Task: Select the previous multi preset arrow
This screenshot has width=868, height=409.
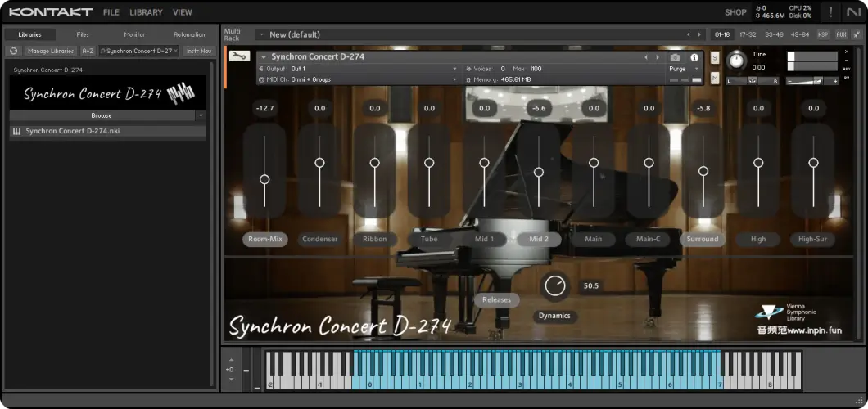Action: (x=689, y=34)
